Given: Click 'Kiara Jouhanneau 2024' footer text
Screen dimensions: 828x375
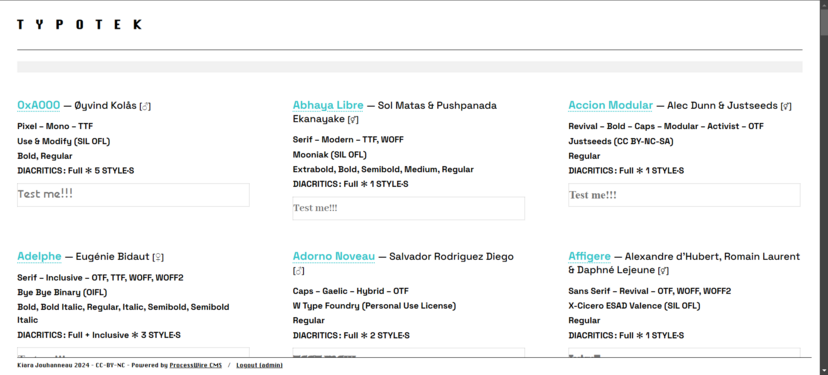Looking at the screenshot, I should point(53,365).
